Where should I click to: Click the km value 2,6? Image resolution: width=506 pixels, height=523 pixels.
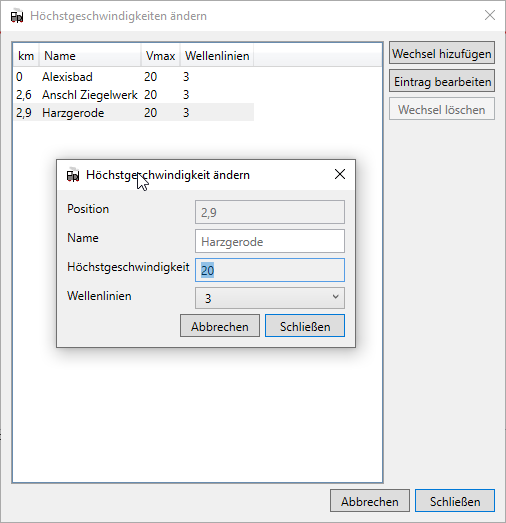click(24, 95)
